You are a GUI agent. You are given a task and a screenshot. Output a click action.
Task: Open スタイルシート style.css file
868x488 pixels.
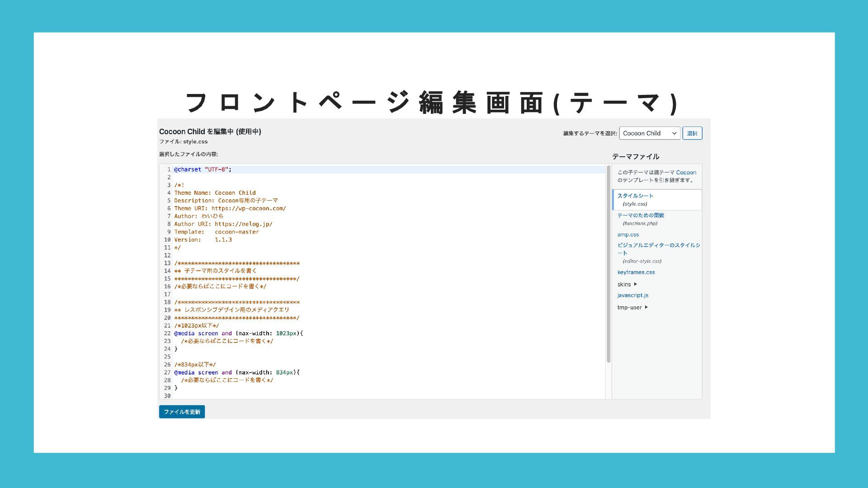pyautogui.click(x=635, y=196)
